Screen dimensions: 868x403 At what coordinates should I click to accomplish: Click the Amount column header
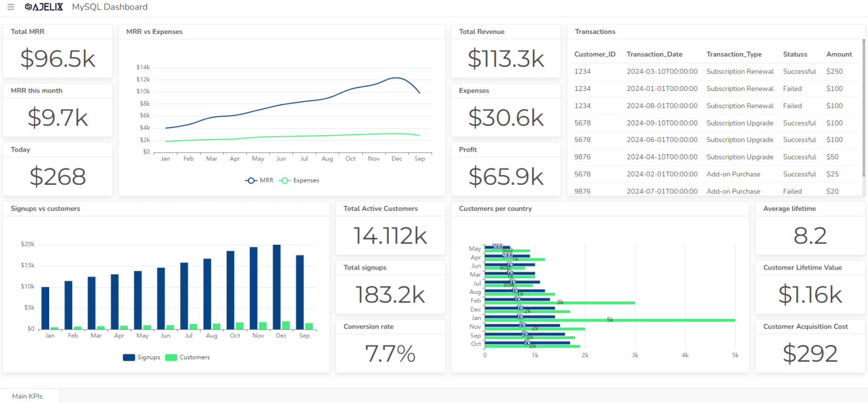839,54
